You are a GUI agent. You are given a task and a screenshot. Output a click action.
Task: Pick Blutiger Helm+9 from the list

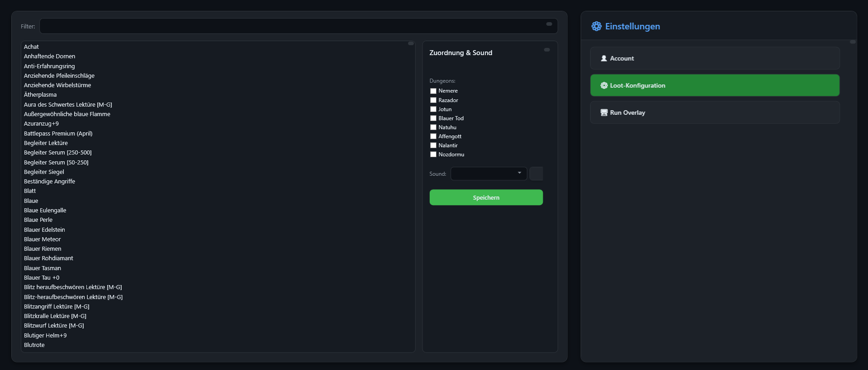[x=45, y=336]
